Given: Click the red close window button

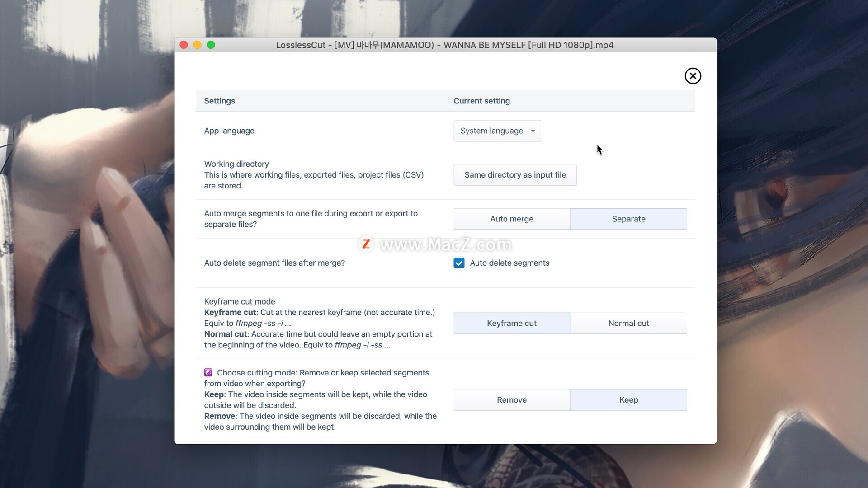Looking at the screenshot, I should pos(184,45).
